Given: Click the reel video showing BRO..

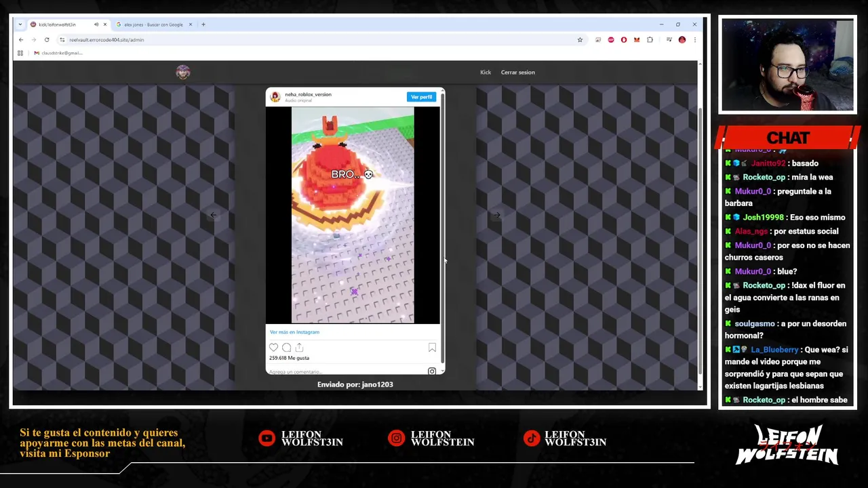Looking at the screenshot, I should click(353, 215).
